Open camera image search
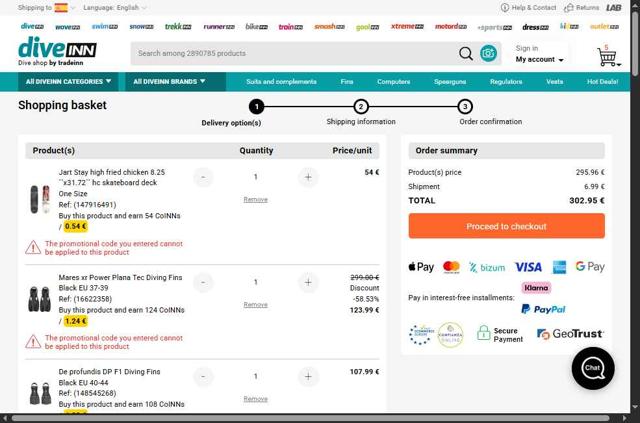The width and height of the screenshot is (640, 423). [488, 53]
